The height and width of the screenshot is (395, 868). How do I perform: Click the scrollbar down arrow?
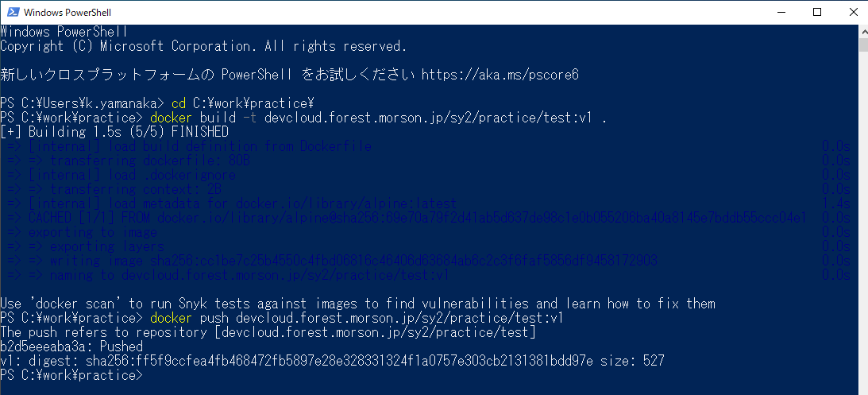[862, 389]
